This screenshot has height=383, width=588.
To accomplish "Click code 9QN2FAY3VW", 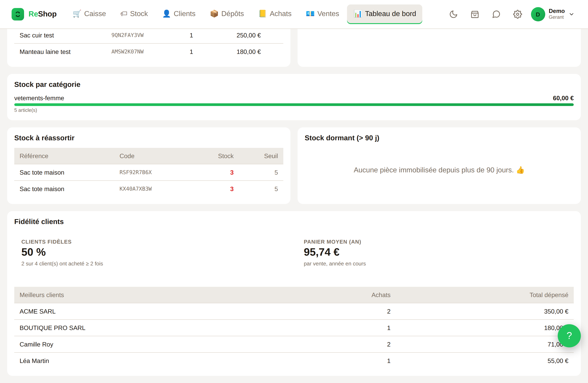I will [127, 35].
